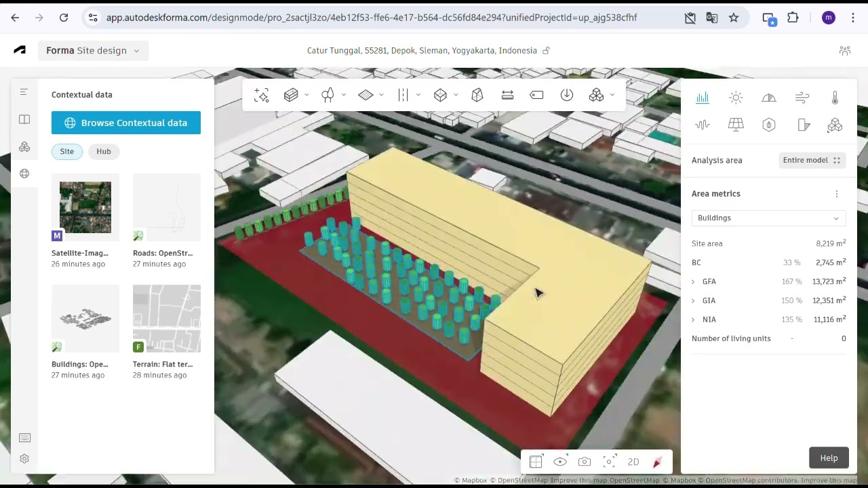Open the embodied carbon hexagon analysis

coord(769,125)
